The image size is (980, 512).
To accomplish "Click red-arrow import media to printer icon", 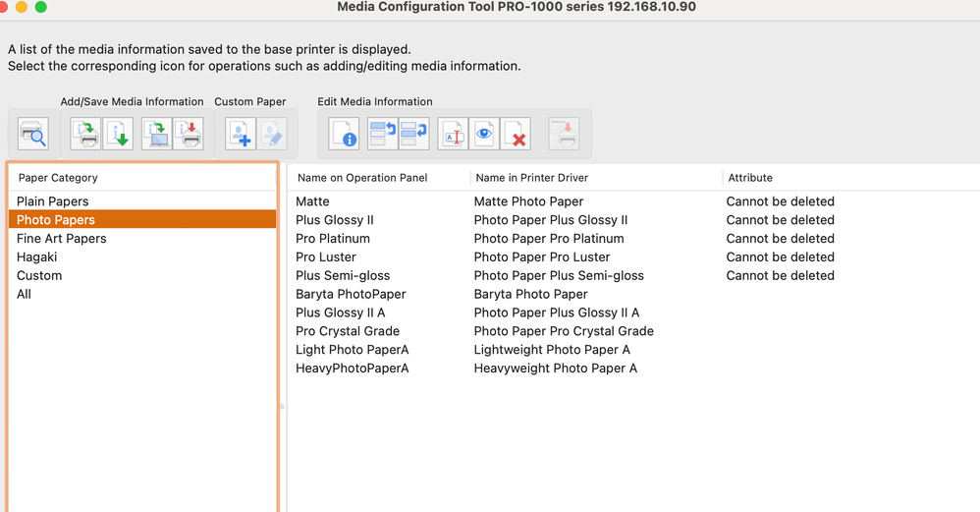I will (189, 134).
